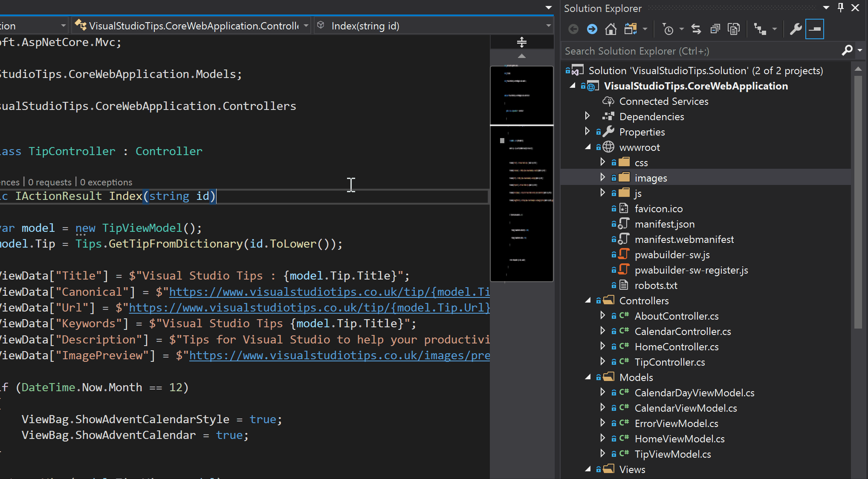The height and width of the screenshot is (479, 868).
Task: Open the Index(string id) member dropdown
Action: (548, 26)
